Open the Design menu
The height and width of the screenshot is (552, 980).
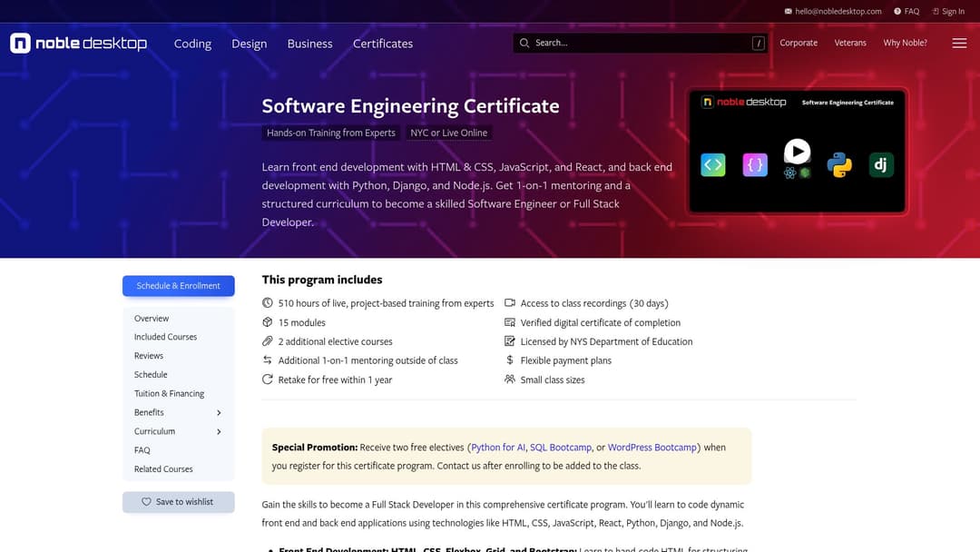(250, 44)
